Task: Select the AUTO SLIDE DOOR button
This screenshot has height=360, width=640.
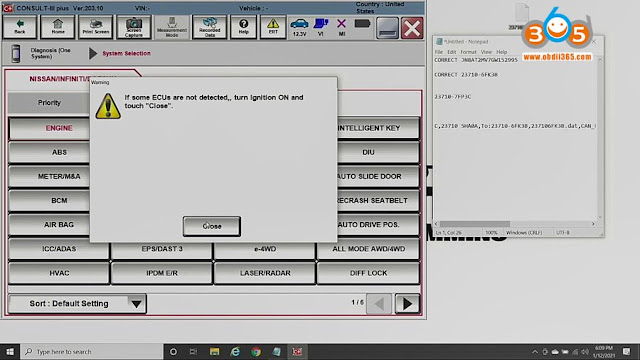Action: click(x=378, y=176)
